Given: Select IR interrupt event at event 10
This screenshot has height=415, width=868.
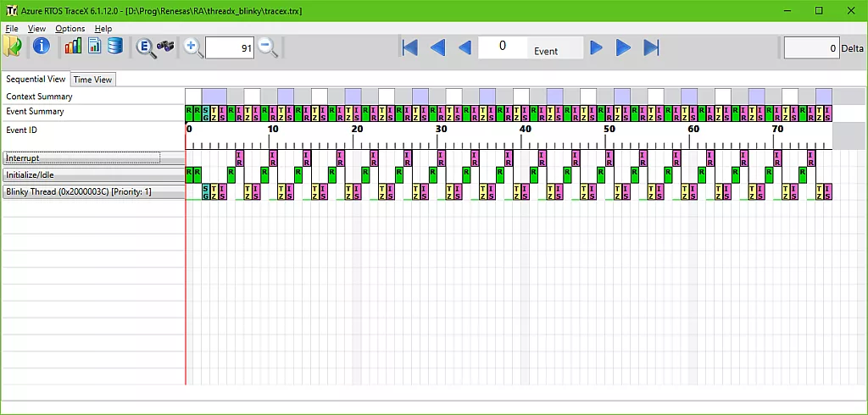Looking at the screenshot, I should pyautogui.click(x=273, y=158).
